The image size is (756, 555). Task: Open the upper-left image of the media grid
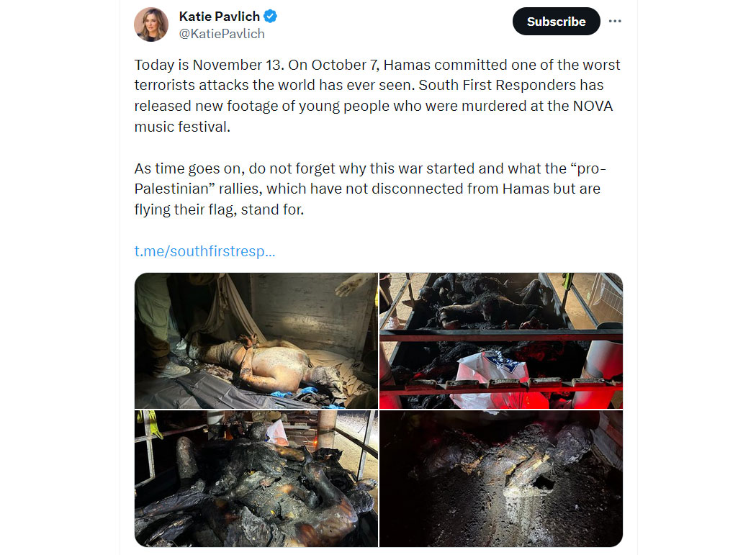[x=256, y=341]
